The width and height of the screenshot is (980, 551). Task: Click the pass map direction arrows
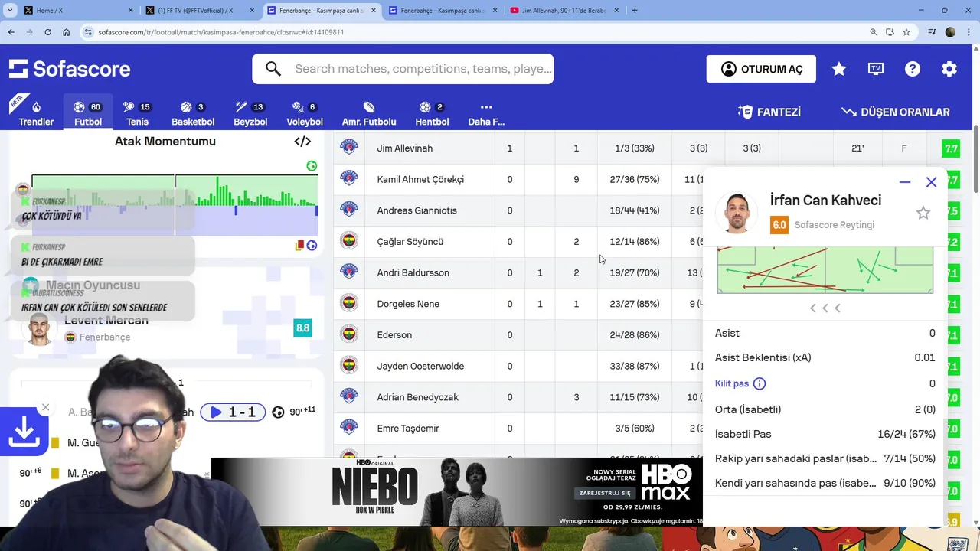825,308
